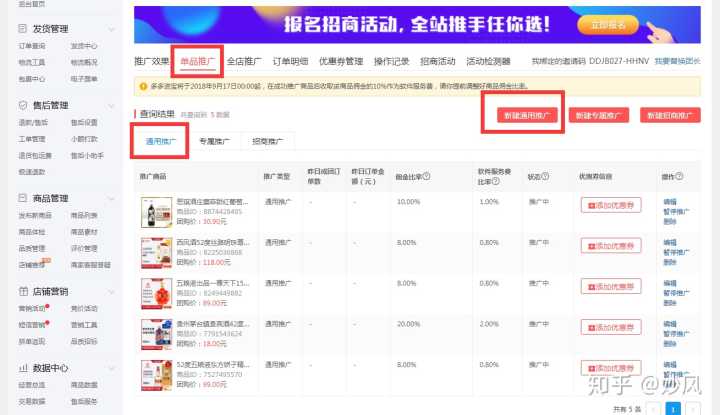Screen dimensions: 720x415
Task: Open the 五粮液 89.00元 product thumbnail
Action: tap(156, 294)
